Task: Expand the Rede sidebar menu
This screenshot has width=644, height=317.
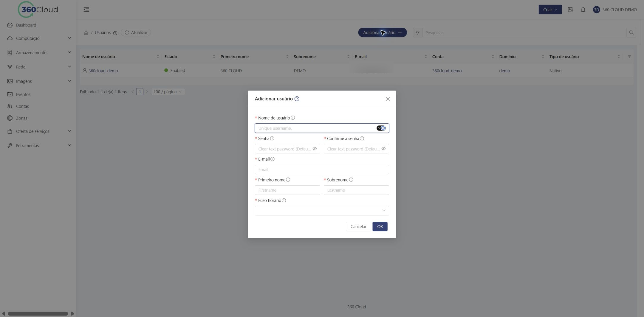Action: (38, 67)
